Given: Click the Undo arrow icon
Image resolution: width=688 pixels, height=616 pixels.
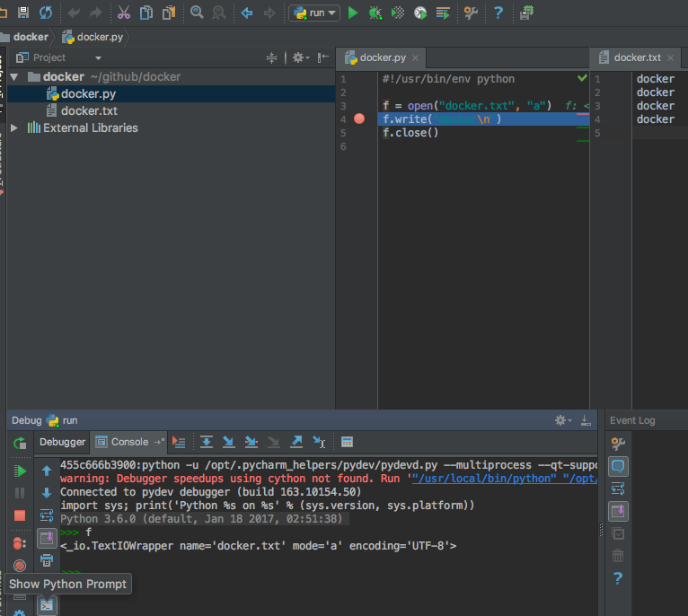Looking at the screenshot, I should 74,13.
